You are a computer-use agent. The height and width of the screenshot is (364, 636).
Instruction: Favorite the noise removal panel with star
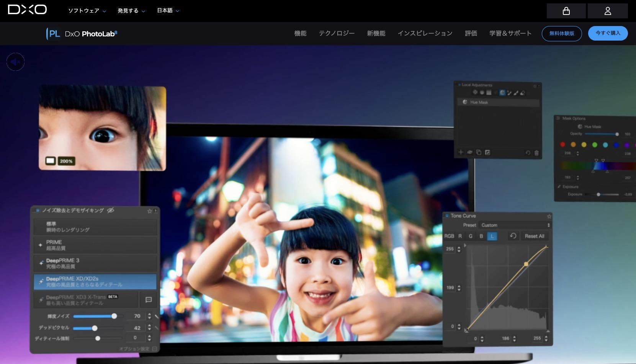pyautogui.click(x=150, y=211)
